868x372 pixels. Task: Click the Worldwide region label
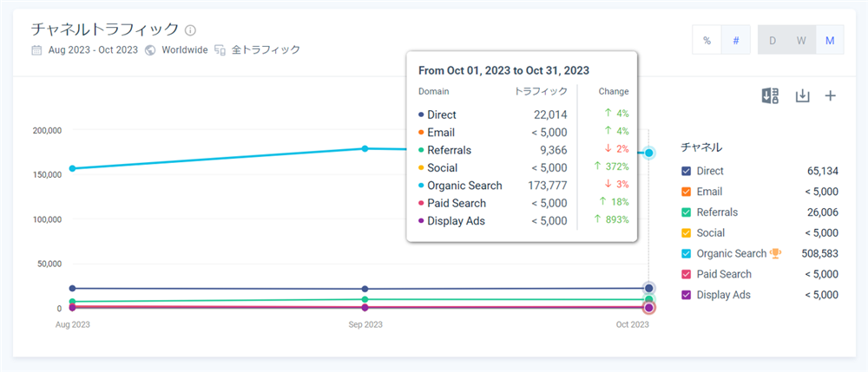click(184, 49)
